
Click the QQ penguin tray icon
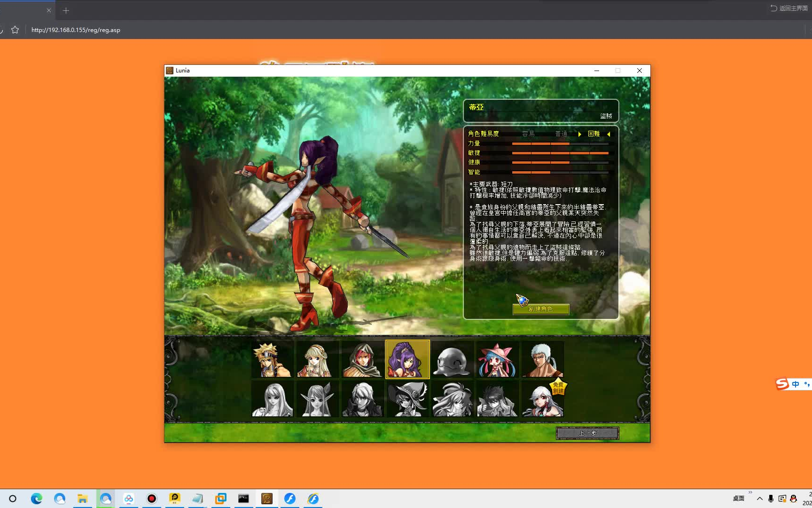click(794, 499)
